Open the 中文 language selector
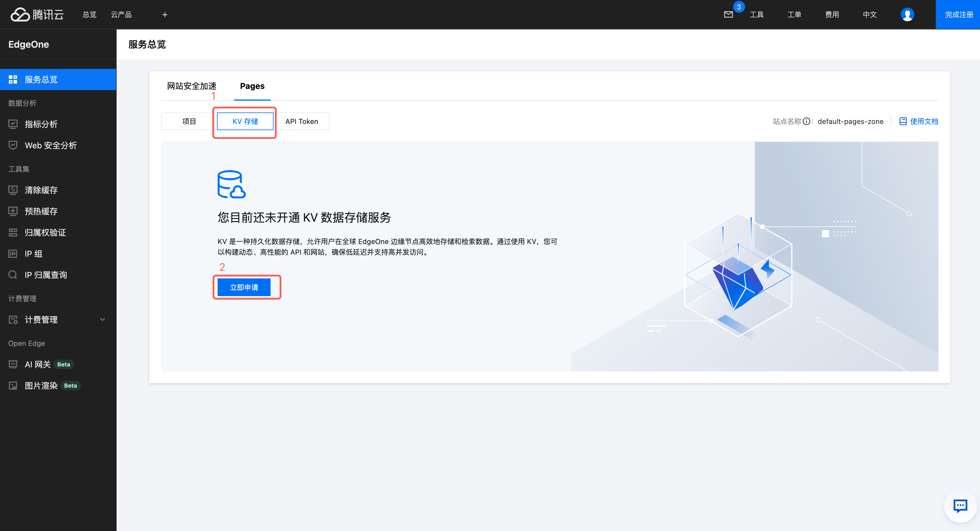980x531 pixels. (x=869, y=14)
